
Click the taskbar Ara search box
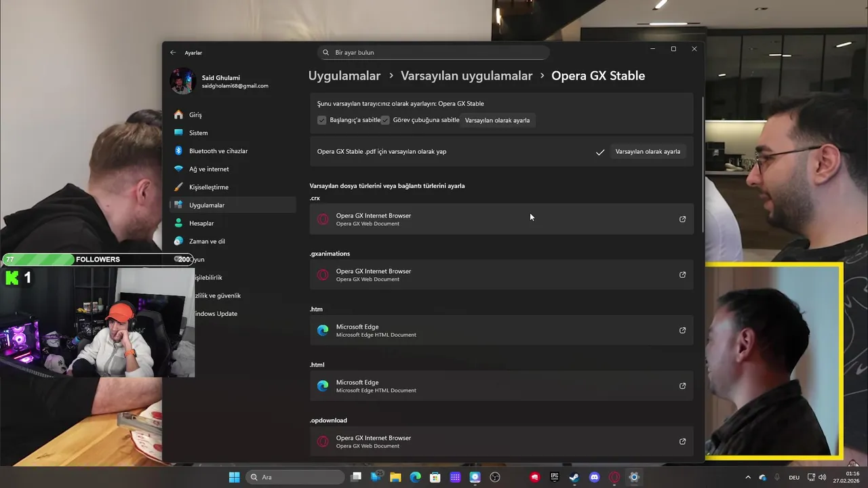click(x=295, y=477)
